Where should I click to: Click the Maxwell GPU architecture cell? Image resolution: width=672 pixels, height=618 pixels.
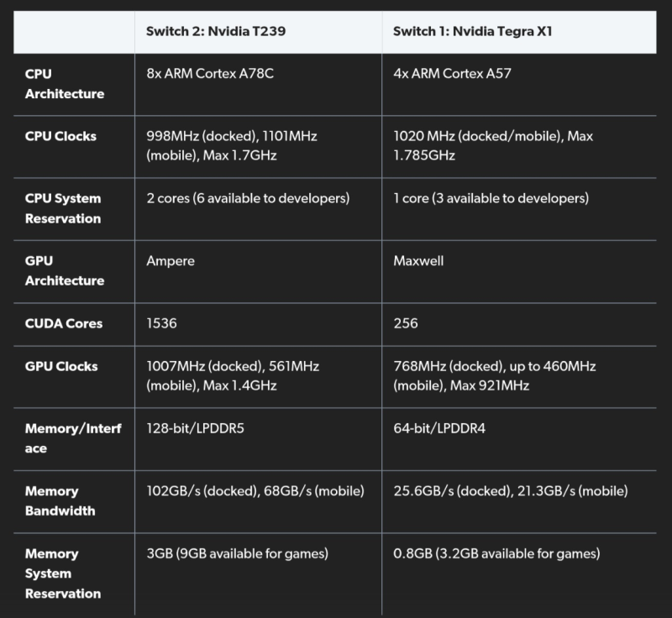[418, 261]
